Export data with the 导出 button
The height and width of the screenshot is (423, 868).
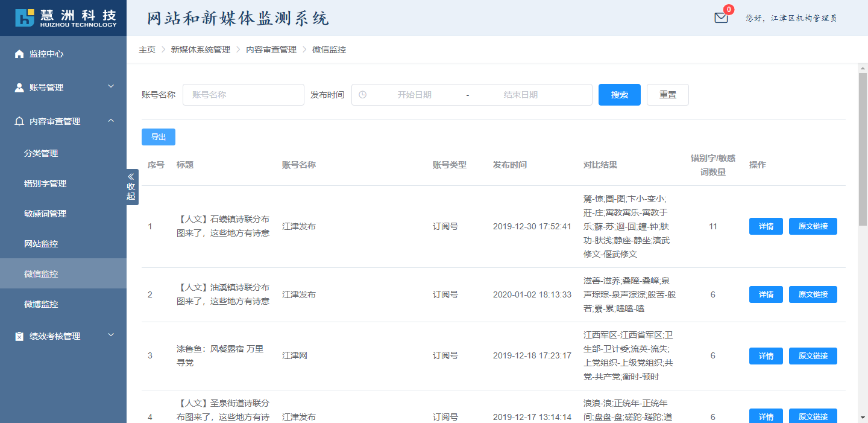[x=158, y=137]
